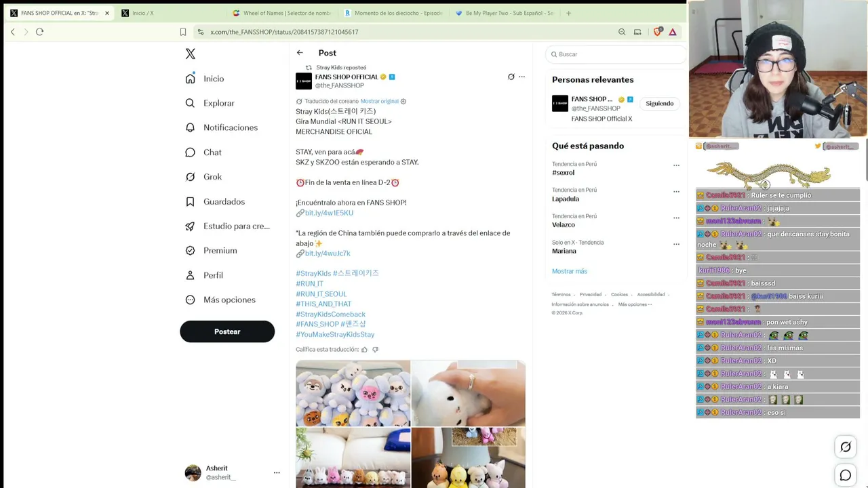Screen dimensions: 868x488
Task: Reload the page with browser refresh
Action: [39, 32]
